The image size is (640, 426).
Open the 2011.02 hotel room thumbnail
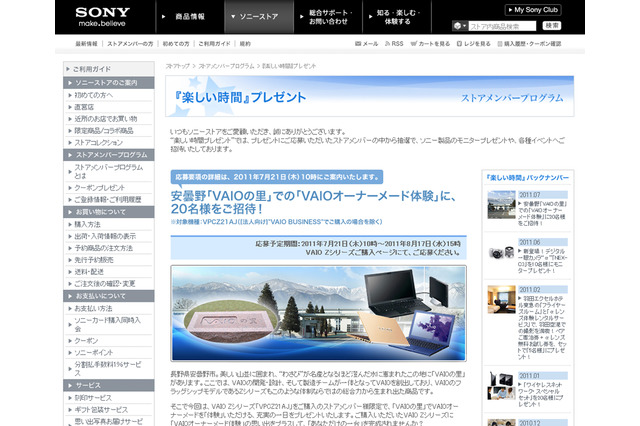pyautogui.click(x=501, y=300)
